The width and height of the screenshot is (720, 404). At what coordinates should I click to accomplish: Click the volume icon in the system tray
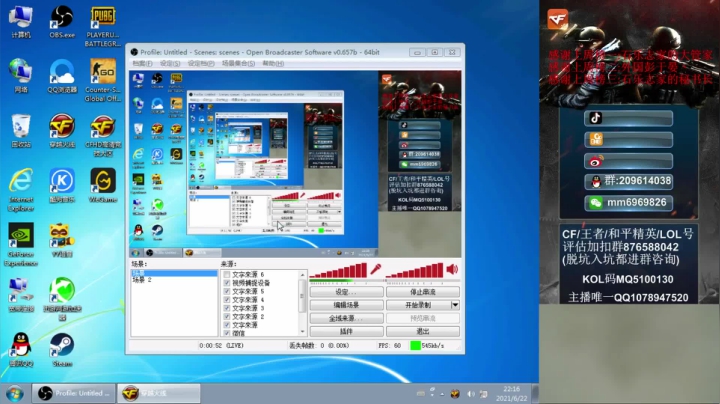click(x=471, y=394)
